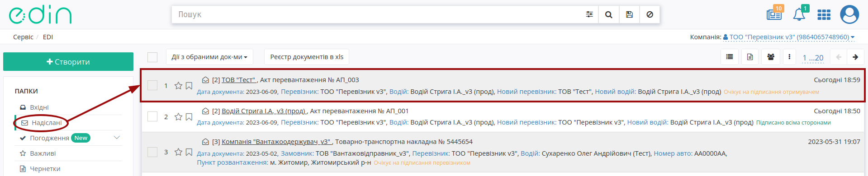Star the Товарно-транспортна накладна № 5445654 row
The image size is (868, 176).
coord(178,152)
